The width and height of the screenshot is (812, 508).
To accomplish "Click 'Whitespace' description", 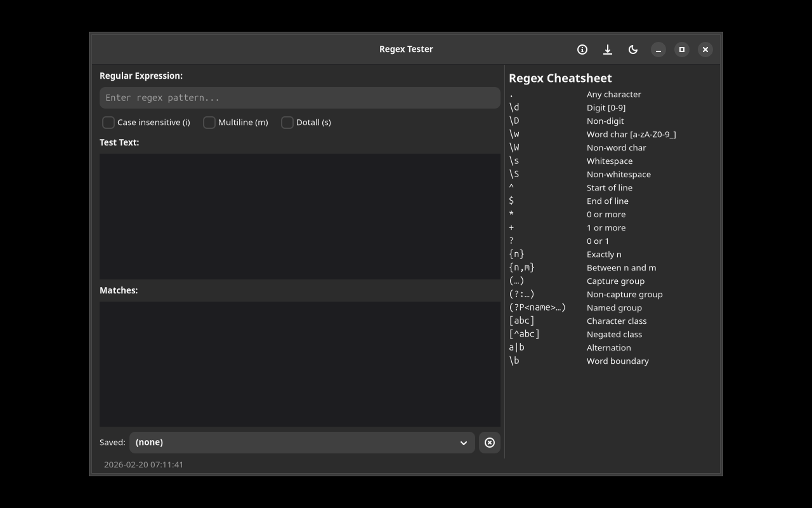I will tap(610, 161).
